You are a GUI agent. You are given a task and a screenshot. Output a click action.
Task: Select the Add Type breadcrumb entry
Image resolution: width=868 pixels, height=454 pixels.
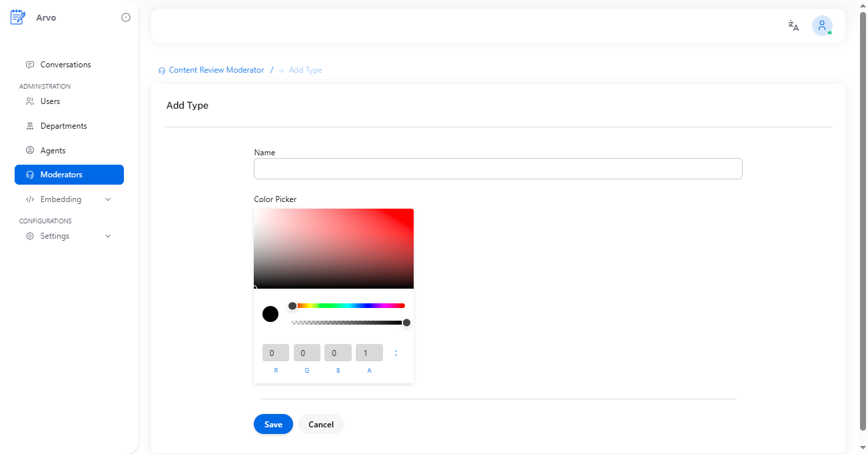click(300, 69)
